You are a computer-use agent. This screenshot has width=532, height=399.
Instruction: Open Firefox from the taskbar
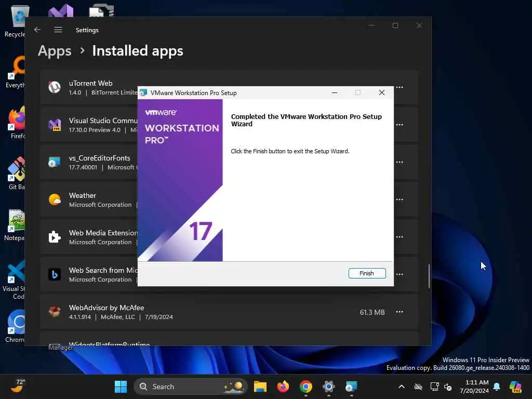click(283, 387)
